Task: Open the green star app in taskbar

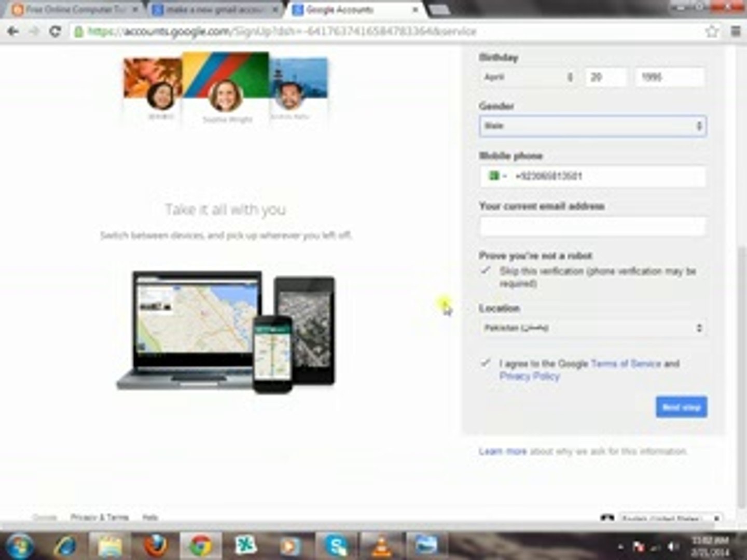Action: [245, 545]
